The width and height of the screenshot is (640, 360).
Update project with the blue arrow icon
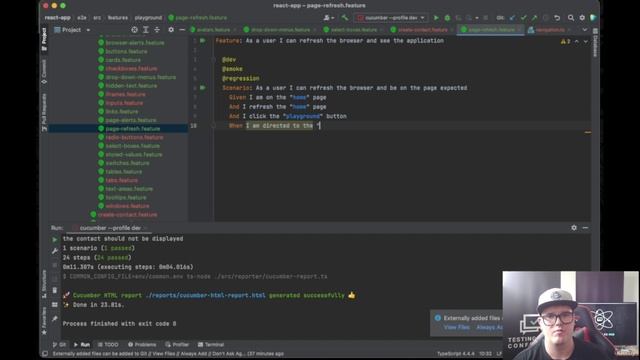click(512, 18)
